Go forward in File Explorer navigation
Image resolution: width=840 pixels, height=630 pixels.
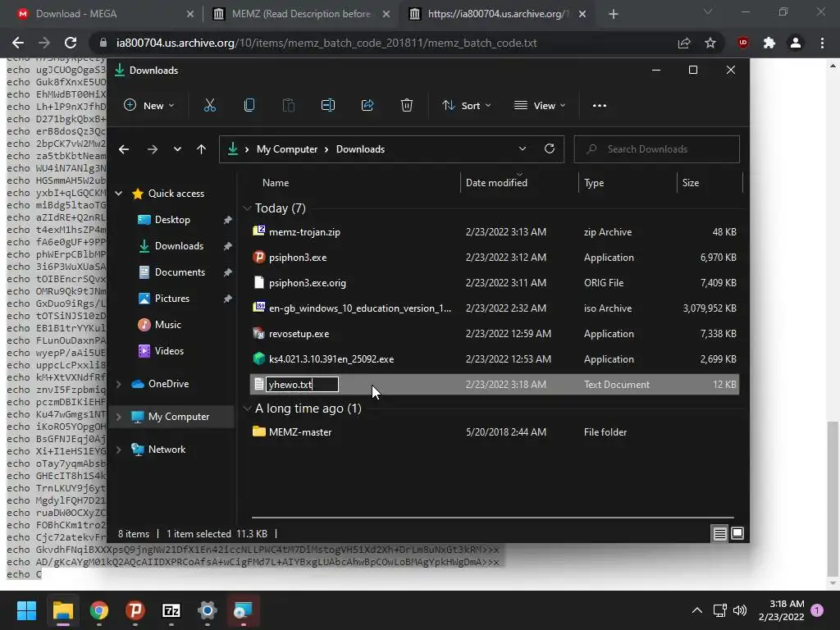[152, 149]
